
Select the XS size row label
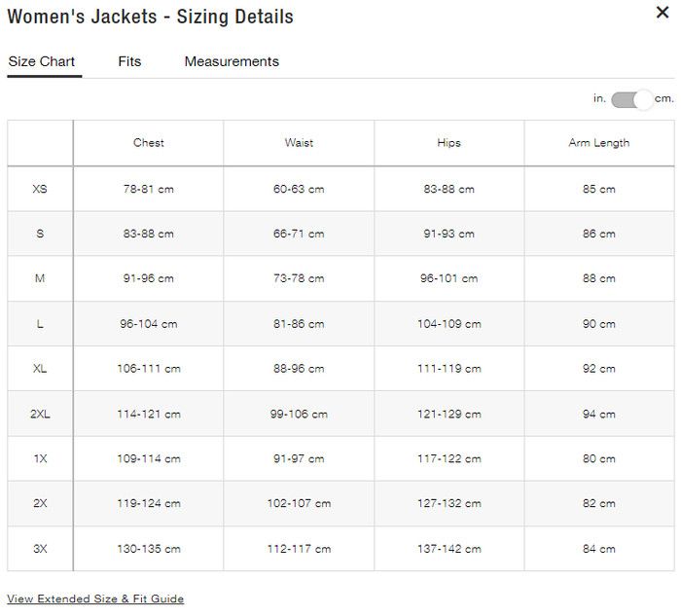coord(40,189)
